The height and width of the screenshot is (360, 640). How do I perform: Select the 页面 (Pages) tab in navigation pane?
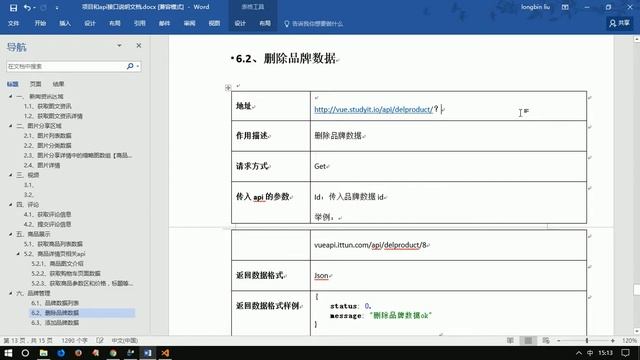coord(36,84)
